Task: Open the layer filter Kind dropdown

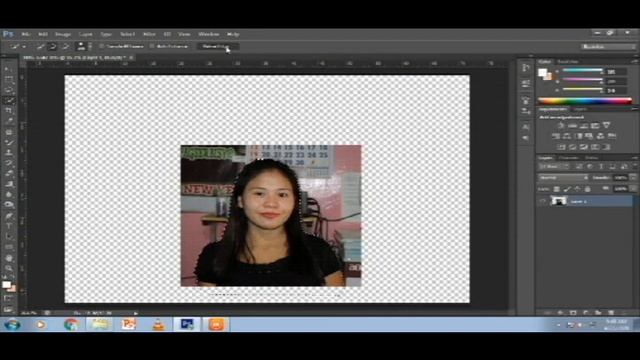Action: point(554,167)
